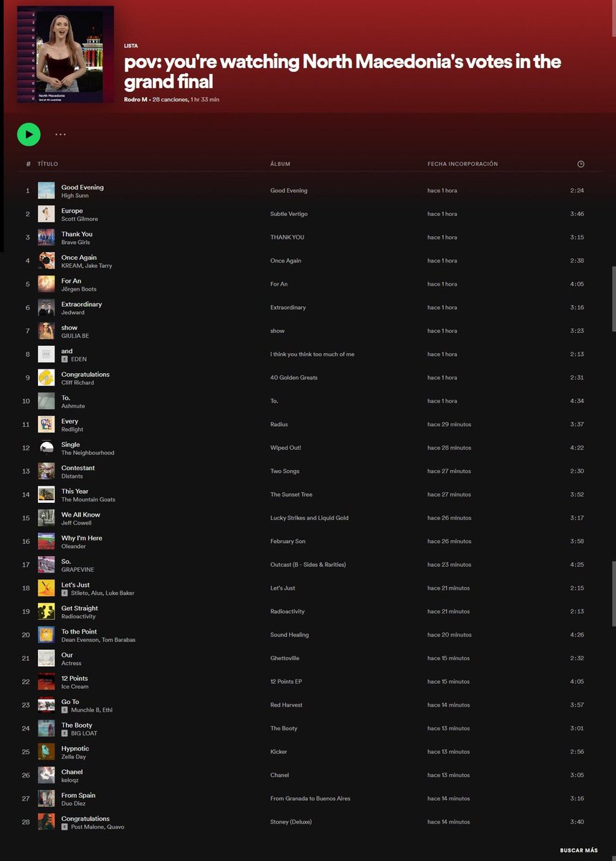
Task: Open album Wiped Out!
Action: point(285,448)
